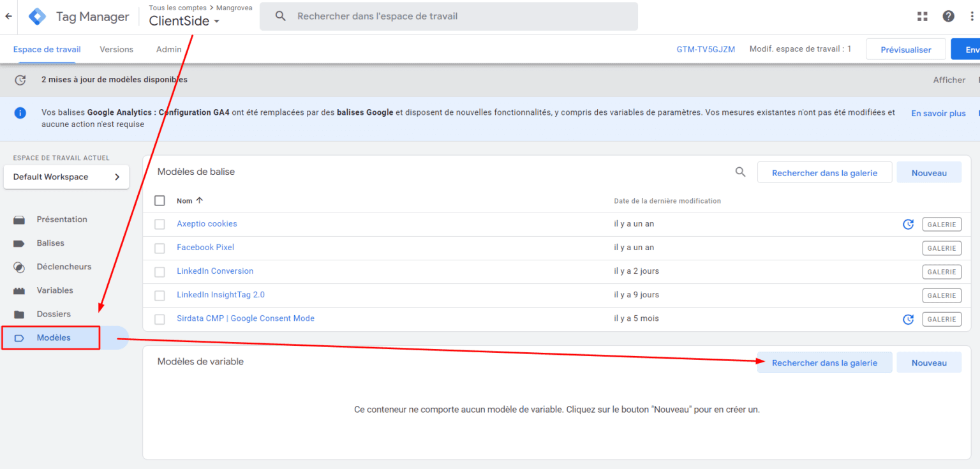Open the Google apps grid icon
Image resolution: width=980 pixels, height=469 pixels.
pos(922,17)
